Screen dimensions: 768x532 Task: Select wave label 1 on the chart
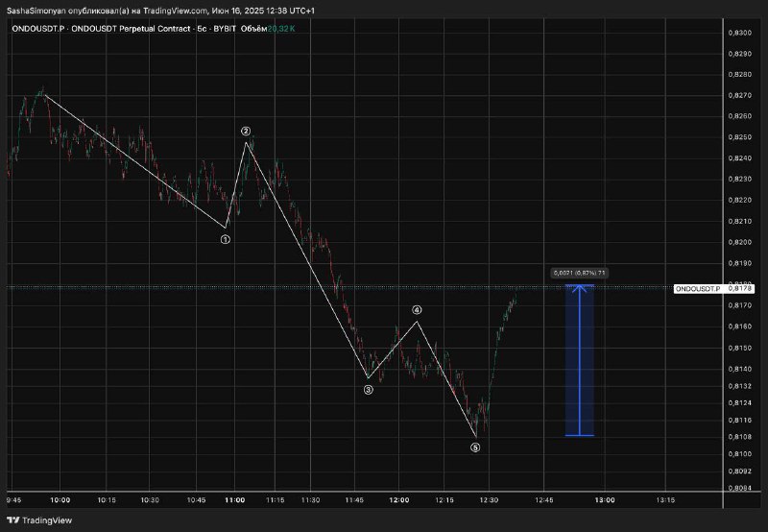point(225,239)
